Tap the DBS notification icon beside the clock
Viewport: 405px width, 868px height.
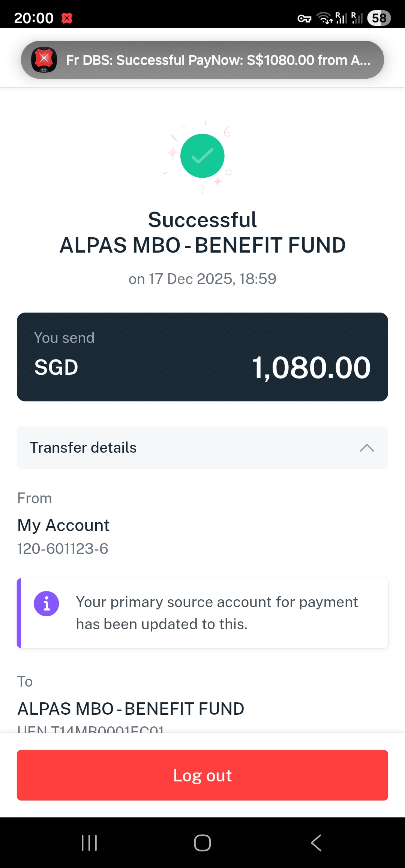click(x=67, y=18)
